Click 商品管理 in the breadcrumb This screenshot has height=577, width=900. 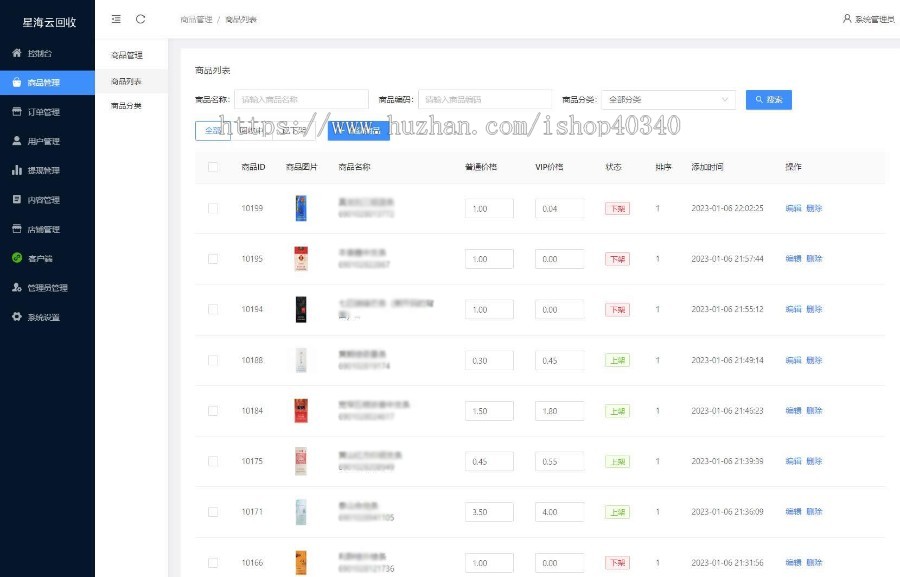[x=196, y=20]
